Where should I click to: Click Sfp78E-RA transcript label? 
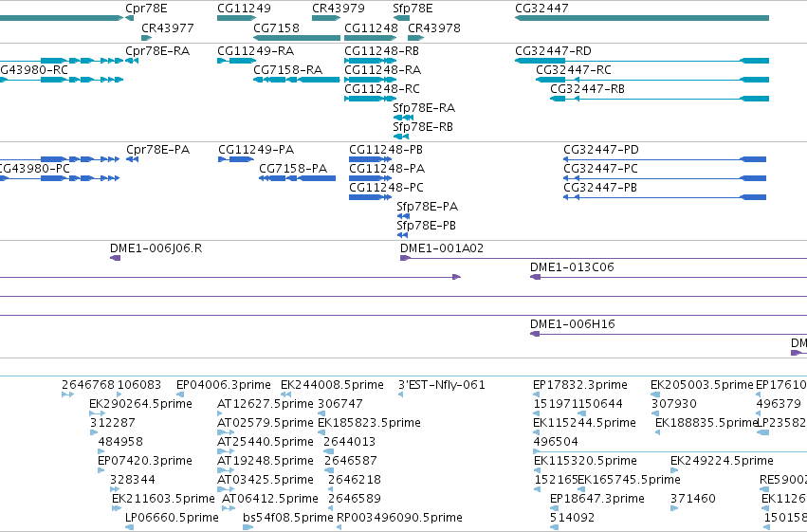(424, 108)
